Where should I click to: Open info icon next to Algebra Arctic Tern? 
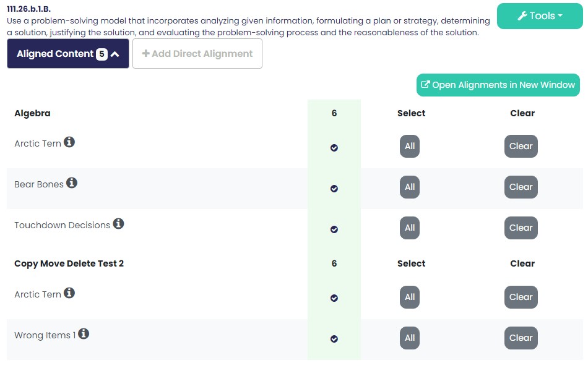pyautogui.click(x=69, y=142)
